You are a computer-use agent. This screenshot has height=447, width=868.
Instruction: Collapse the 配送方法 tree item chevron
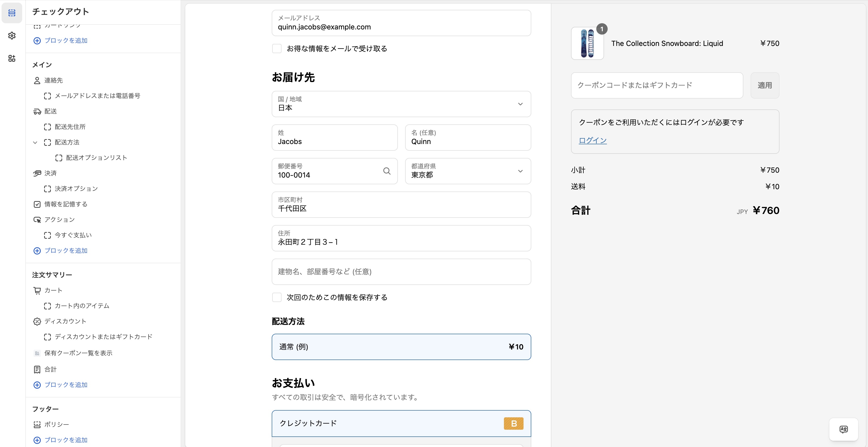35,142
